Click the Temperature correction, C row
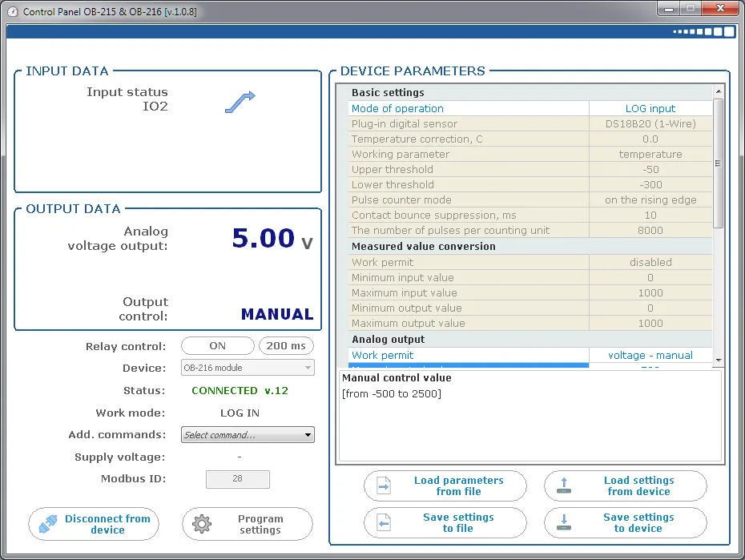The width and height of the screenshot is (745, 560). (530, 139)
